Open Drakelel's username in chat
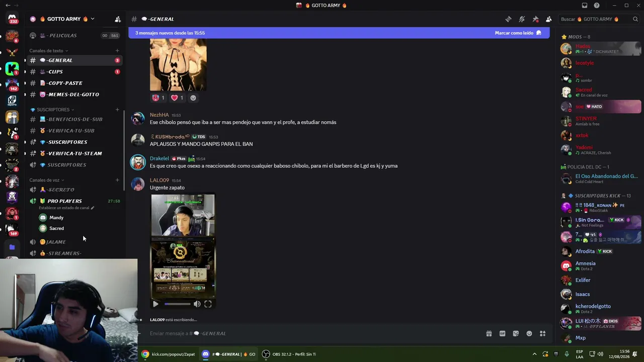The image size is (644, 362). tap(159, 158)
